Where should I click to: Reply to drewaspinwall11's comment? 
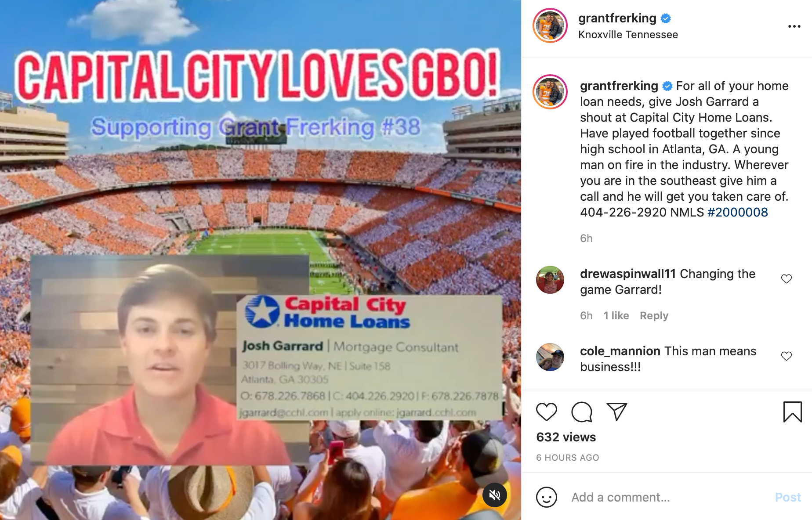pos(654,316)
